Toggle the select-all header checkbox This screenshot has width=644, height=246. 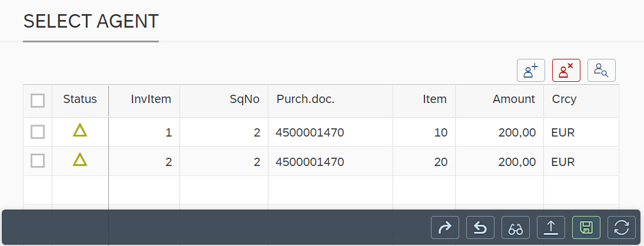click(38, 101)
